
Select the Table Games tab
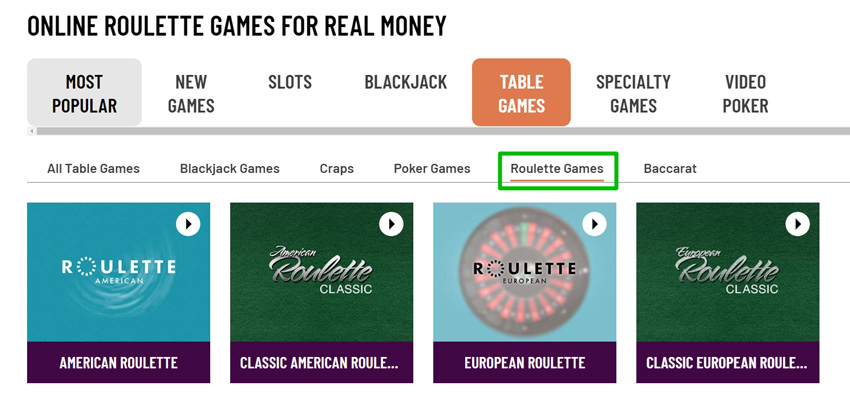coord(521,93)
